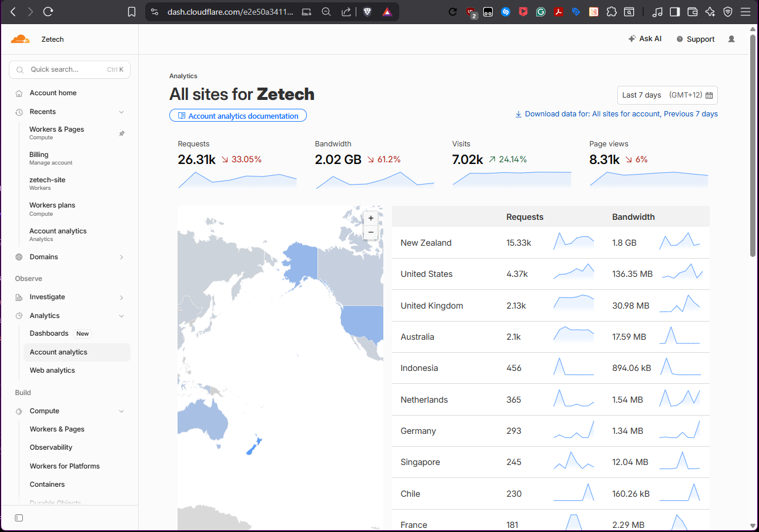Click the Account home house icon
The width and height of the screenshot is (759, 532).
[x=19, y=93]
